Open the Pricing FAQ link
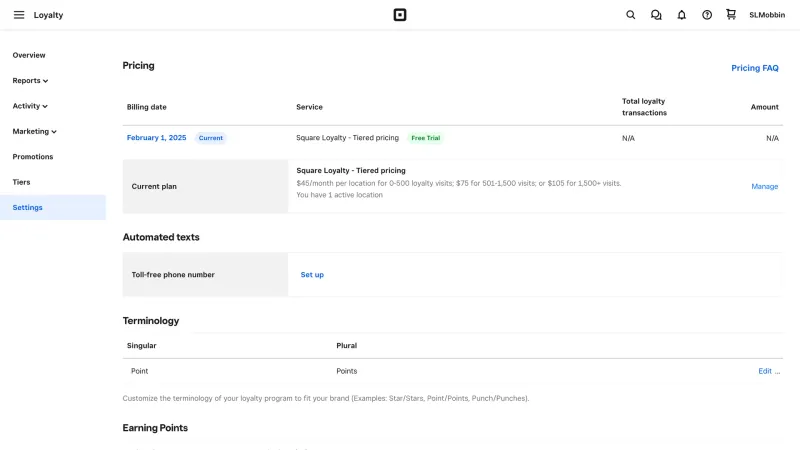The width and height of the screenshot is (800, 450). pyautogui.click(x=755, y=68)
